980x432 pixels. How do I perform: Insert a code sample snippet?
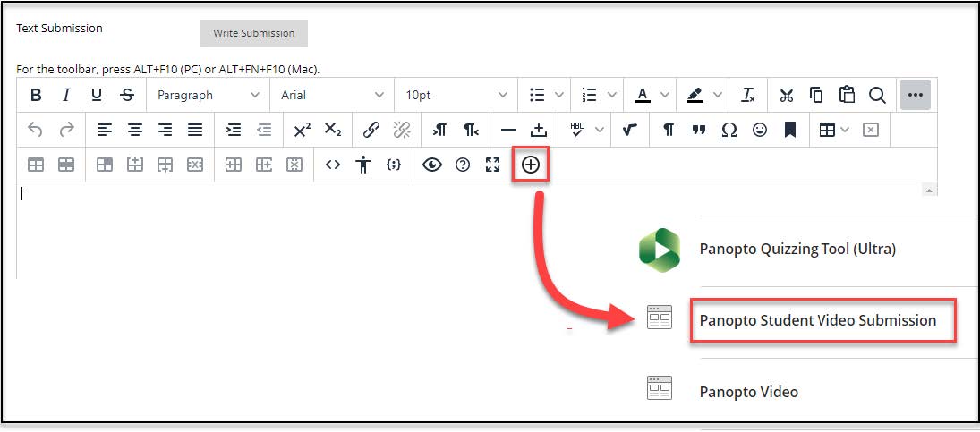(x=394, y=165)
